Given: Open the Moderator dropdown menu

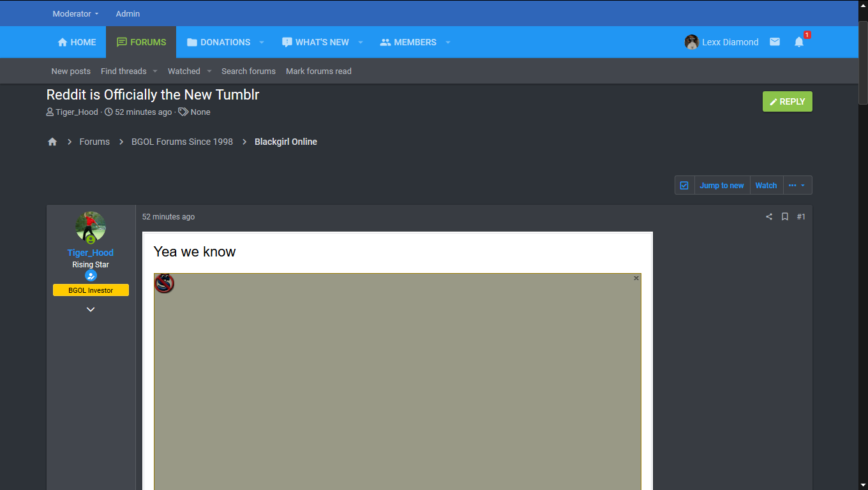Looking at the screenshot, I should pos(75,13).
